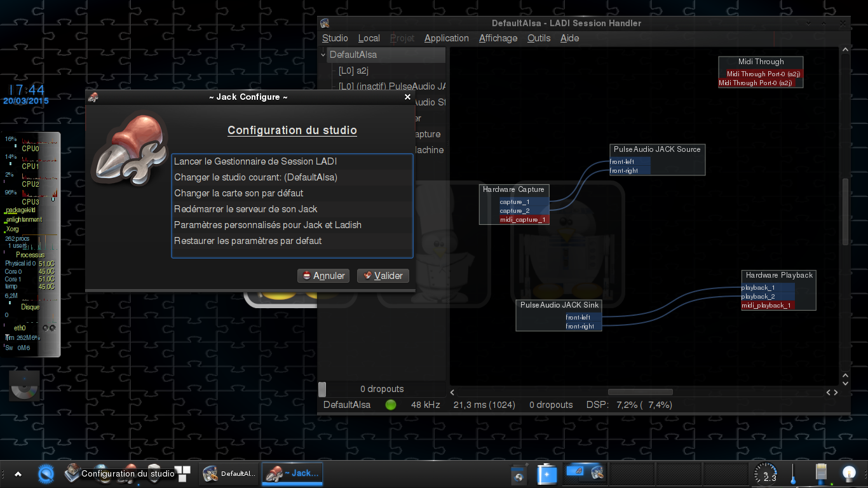Image resolution: width=868 pixels, height=488 pixels.
Task: Click the LADI Session Handler title bar icon
Action: coord(325,24)
